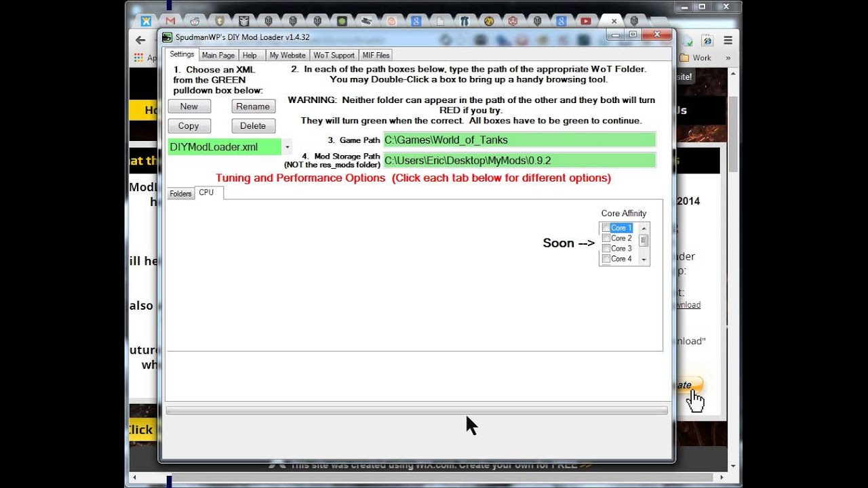The height and width of the screenshot is (488, 868).
Task: Click the Copy button
Action: [x=189, y=126]
